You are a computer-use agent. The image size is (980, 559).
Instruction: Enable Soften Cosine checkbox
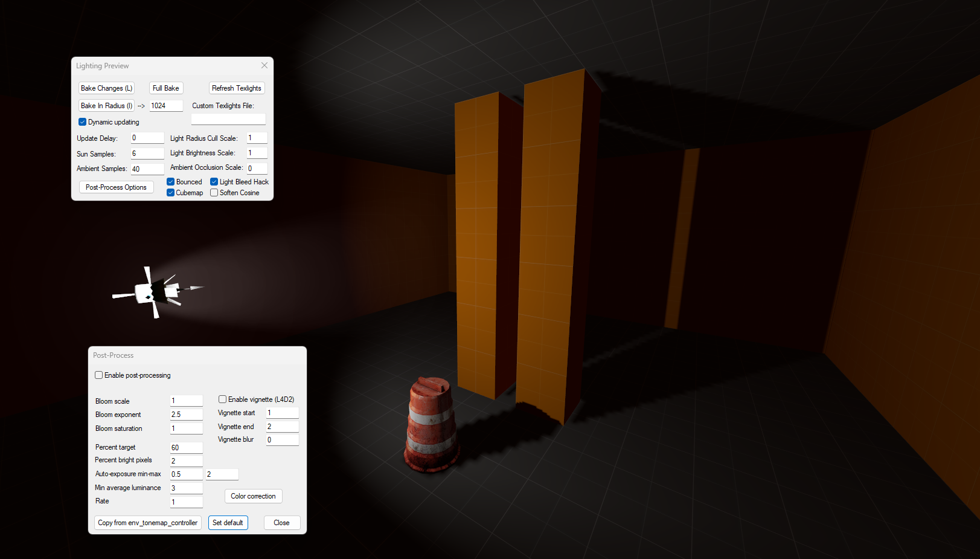tap(214, 193)
